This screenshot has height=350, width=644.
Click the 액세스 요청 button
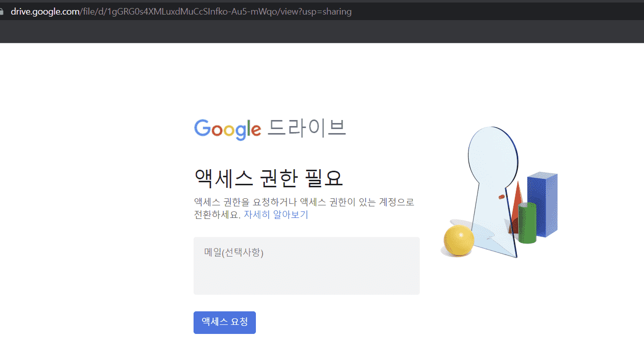tap(225, 322)
